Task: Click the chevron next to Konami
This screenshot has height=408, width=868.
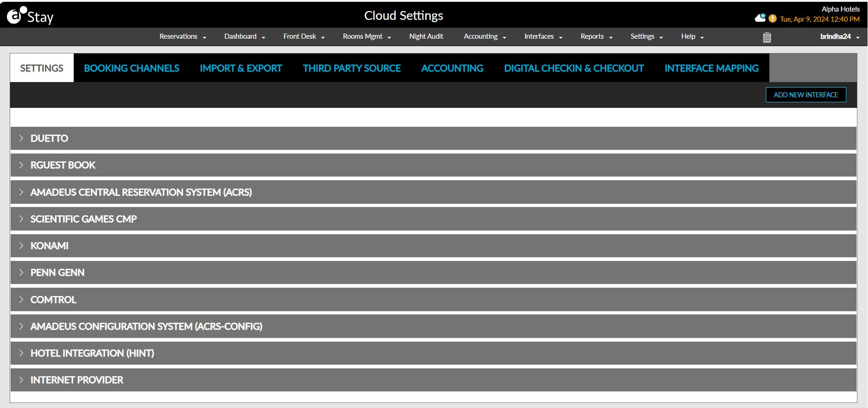Action: click(21, 246)
